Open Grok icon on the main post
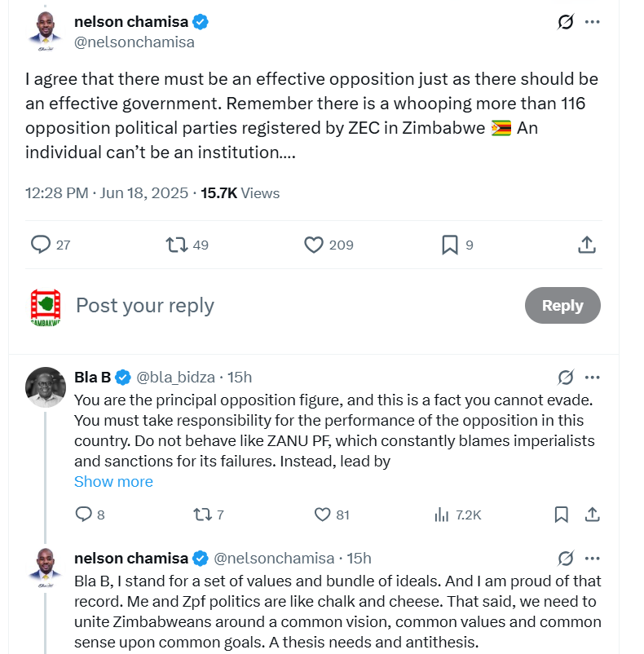Screen dimensions: 644x654 [x=566, y=22]
